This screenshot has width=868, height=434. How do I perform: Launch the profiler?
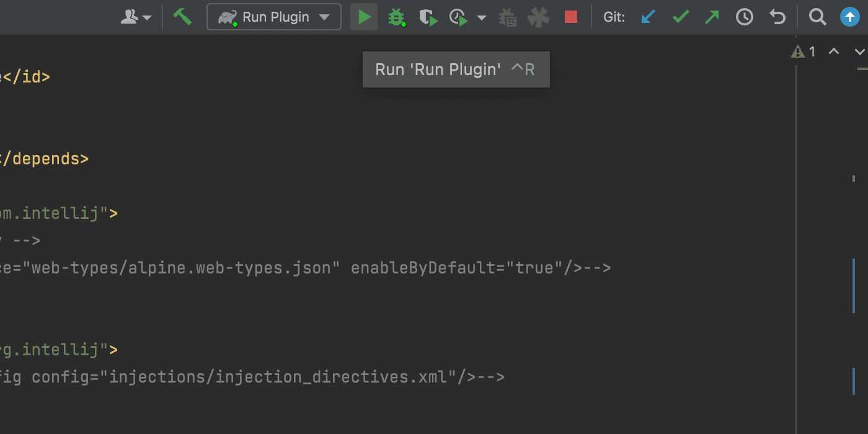click(459, 17)
